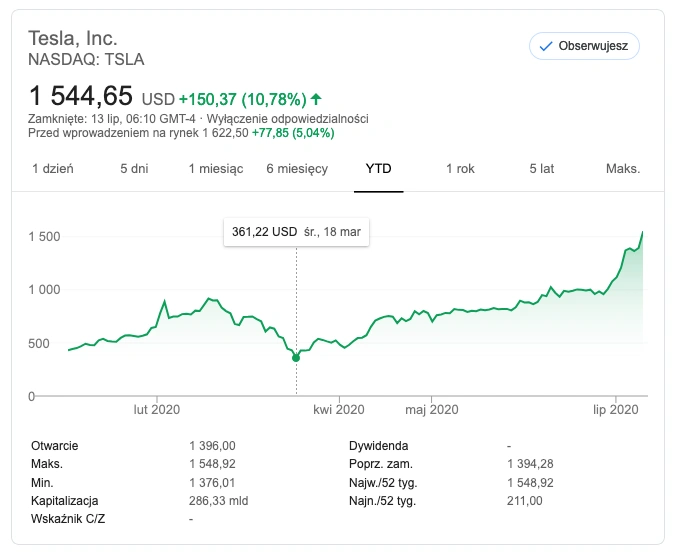Open the YTD chart tab

coord(379,169)
